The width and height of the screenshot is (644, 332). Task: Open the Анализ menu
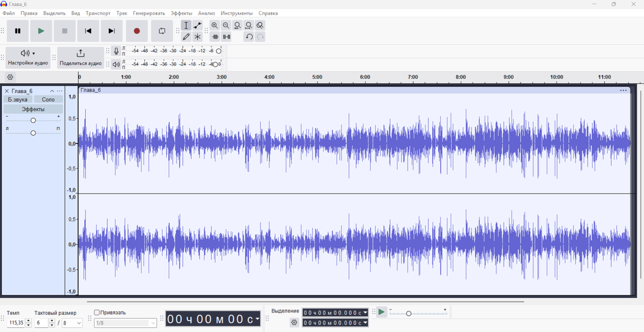coord(207,13)
